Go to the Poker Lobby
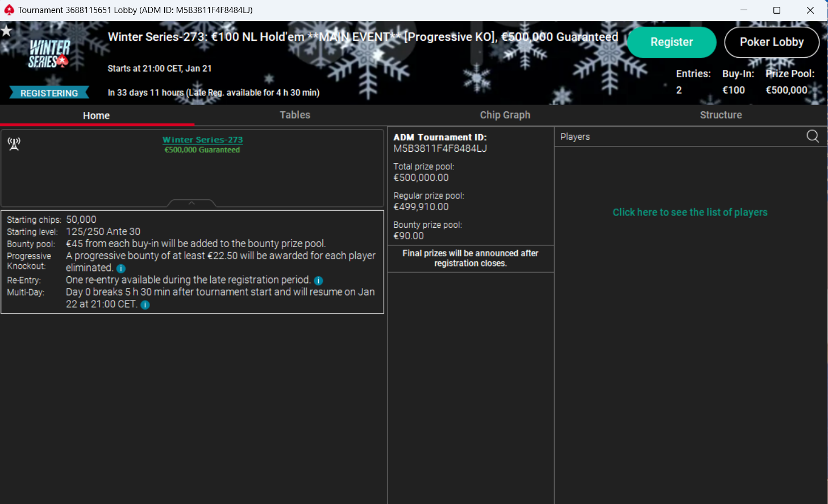The height and width of the screenshot is (504, 828). pos(772,42)
